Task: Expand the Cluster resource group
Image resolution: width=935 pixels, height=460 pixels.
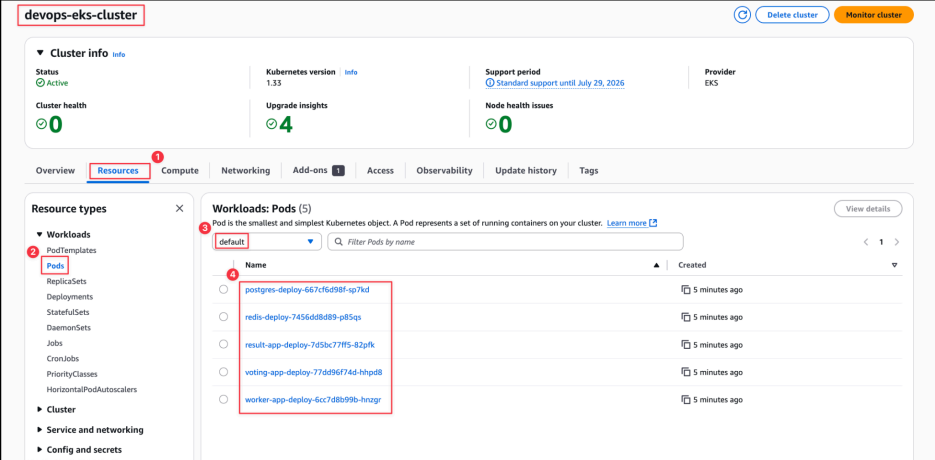Action: coord(39,410)
